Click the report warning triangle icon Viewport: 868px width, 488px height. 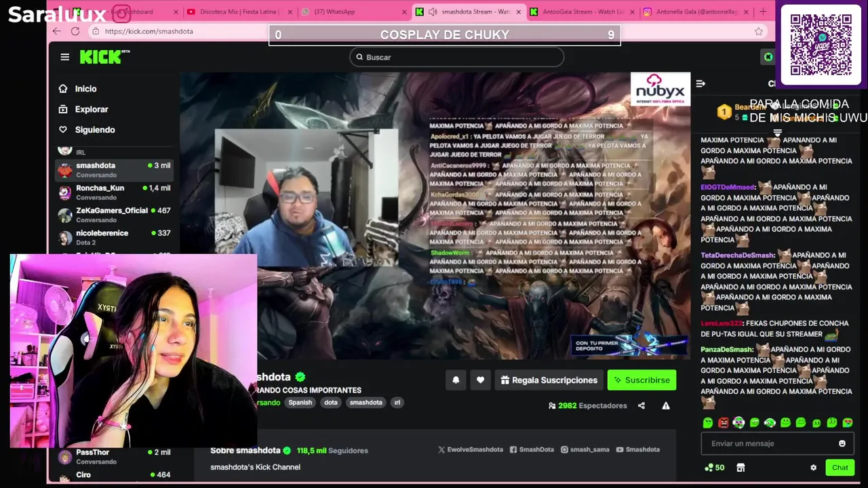pos(666,405)
